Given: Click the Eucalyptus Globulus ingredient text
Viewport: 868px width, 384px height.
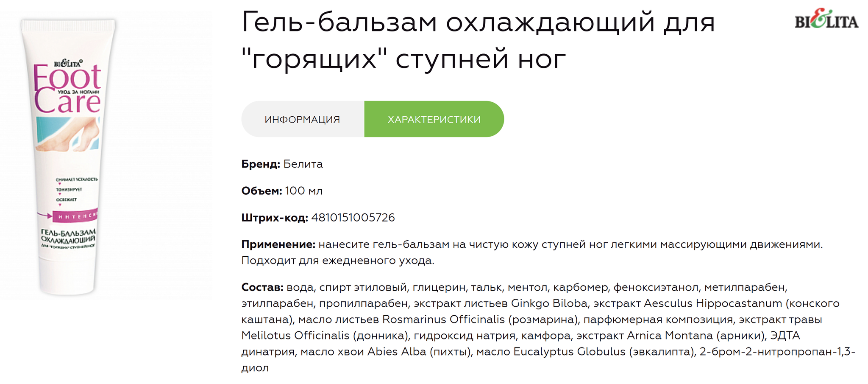Looking at the screenshot, I should [569, 352].
